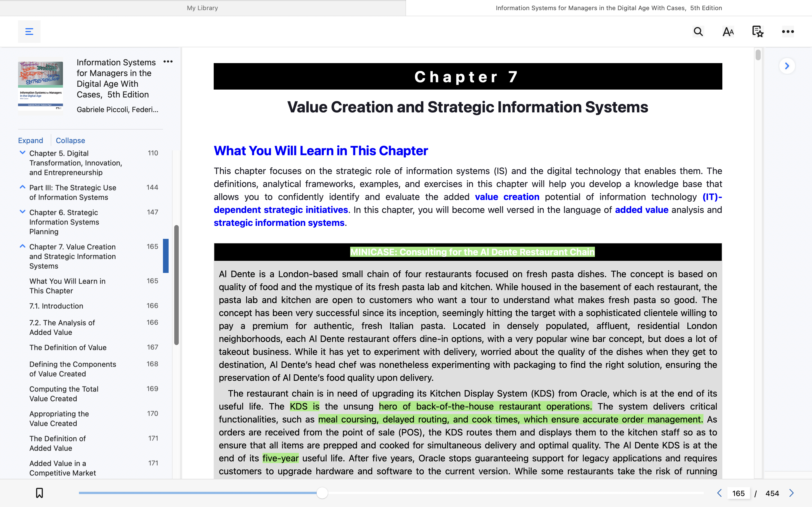The height and width of the screenshot is (507, 812).
Task: Switch to the Collapse sidebar tab
Action: coord(70,140)
